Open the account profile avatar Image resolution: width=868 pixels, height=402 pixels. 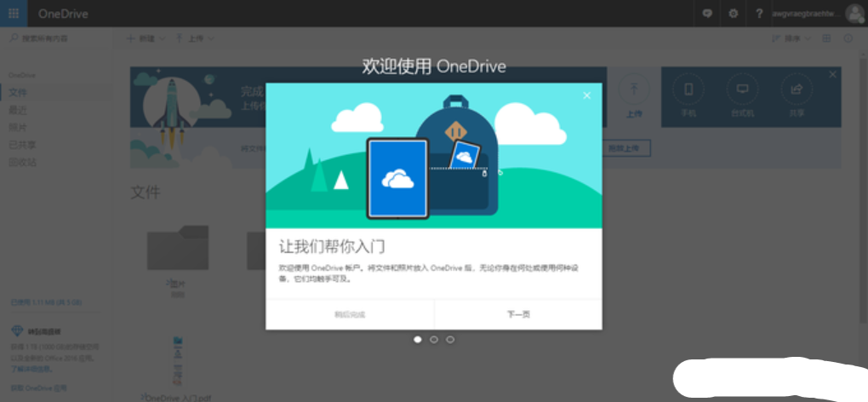tap(856, 14)
